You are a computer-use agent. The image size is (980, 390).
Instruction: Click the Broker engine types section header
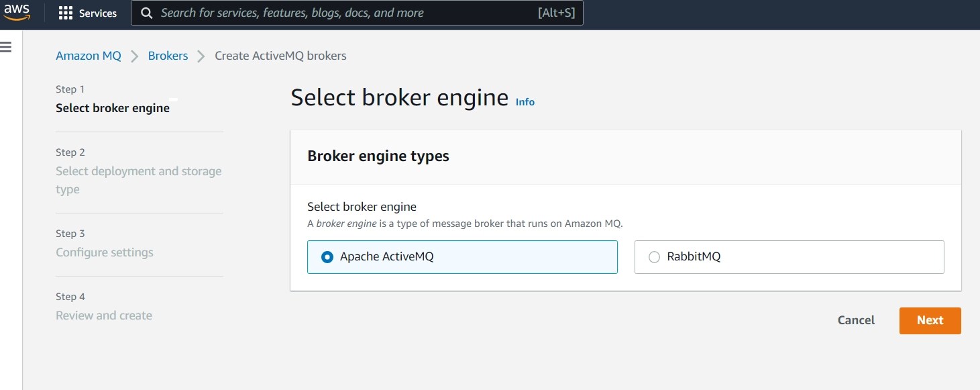378,156
